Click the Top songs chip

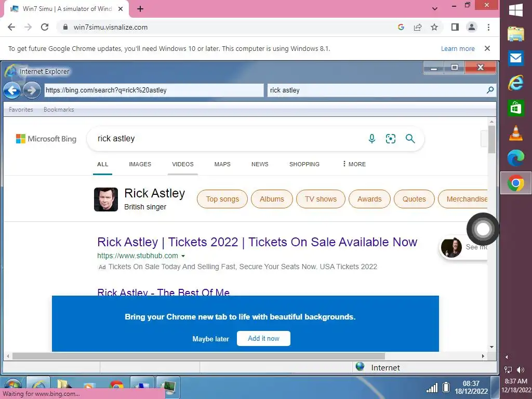click(222, 199)
